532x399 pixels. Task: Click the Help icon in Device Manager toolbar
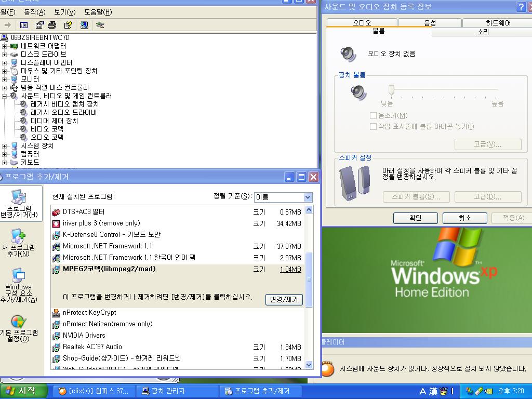[68, 25]
